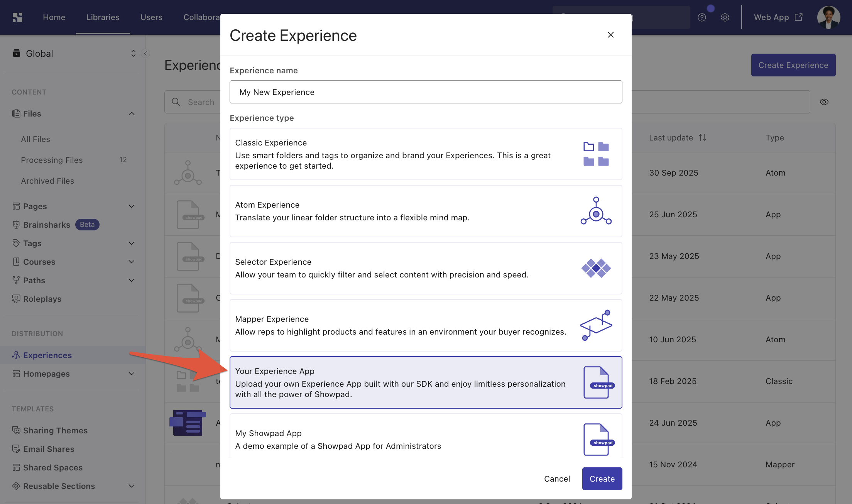Select My Showpad App type
852x504 pixels.
pos(426,436)
